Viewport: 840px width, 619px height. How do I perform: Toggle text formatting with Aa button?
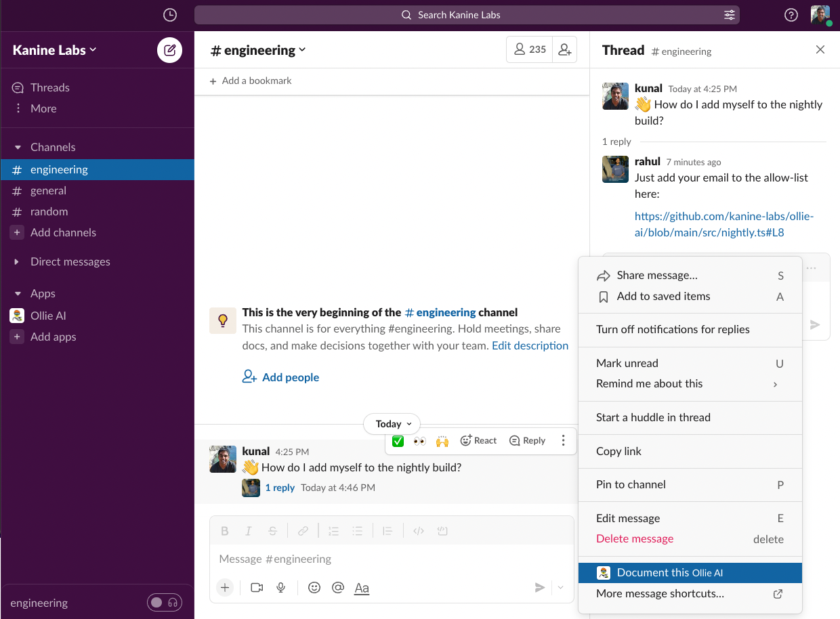362,588
